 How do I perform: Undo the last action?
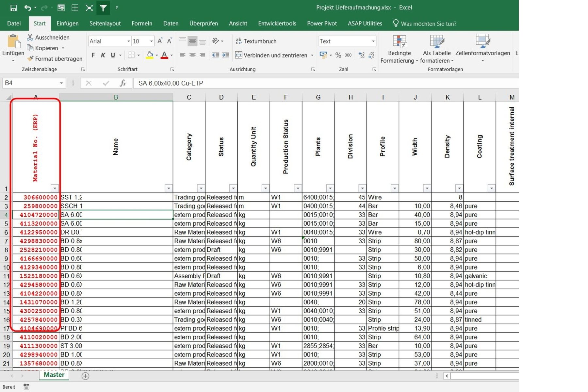coord(28,8)
